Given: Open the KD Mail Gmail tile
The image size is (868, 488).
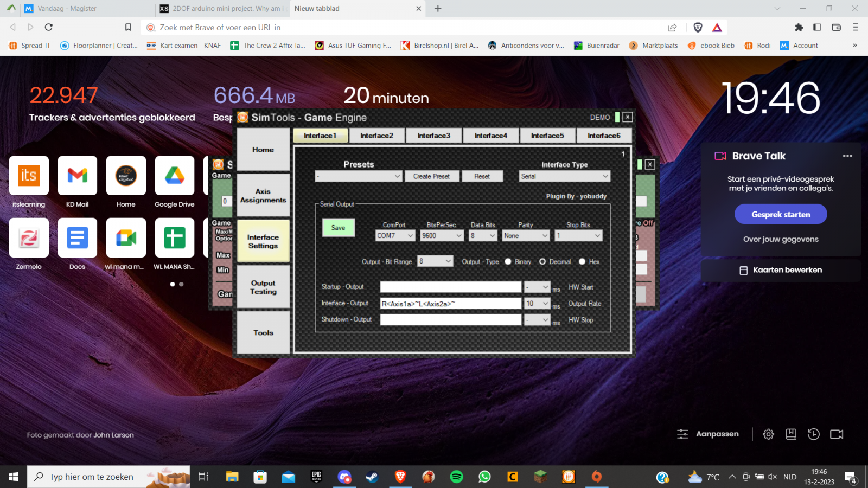Looking at the screenshot, I should 78,176.
